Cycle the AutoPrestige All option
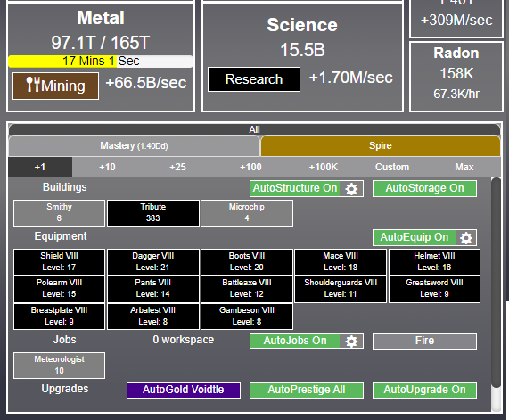The image size is (509, 420). (x=307, y=390)
